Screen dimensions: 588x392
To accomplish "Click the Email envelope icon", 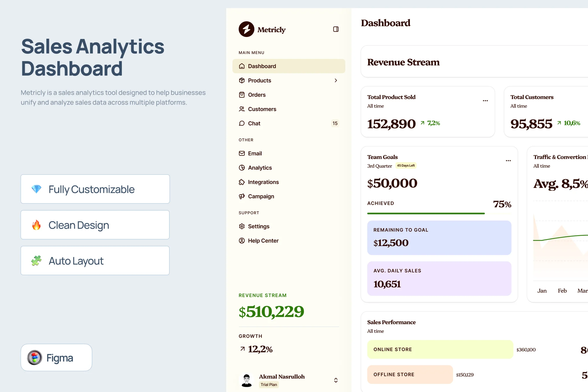I will (242, 153).
